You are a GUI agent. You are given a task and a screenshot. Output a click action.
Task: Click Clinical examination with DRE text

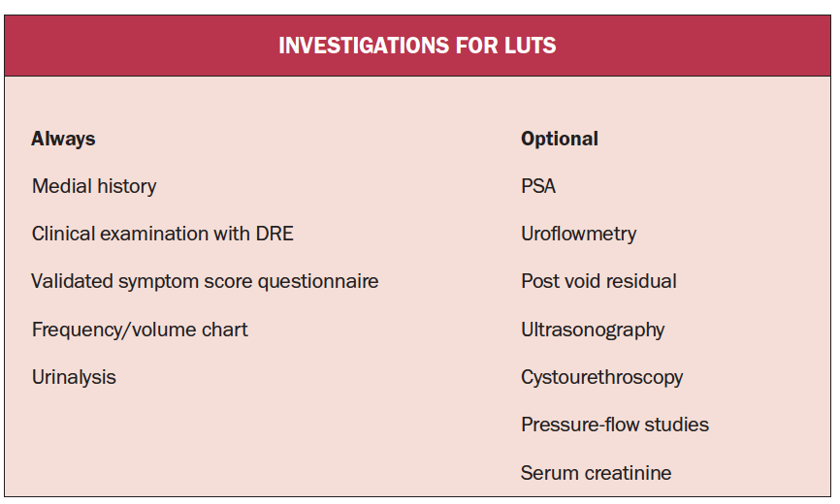pyautogui.click(x=162, y=234)
